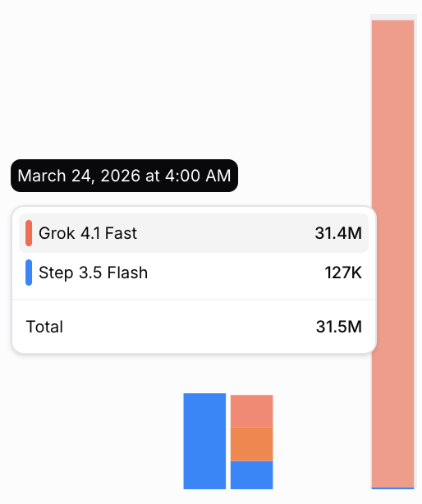Click the blue Step 3.5 Flash color marker

(x=29, y=273)
